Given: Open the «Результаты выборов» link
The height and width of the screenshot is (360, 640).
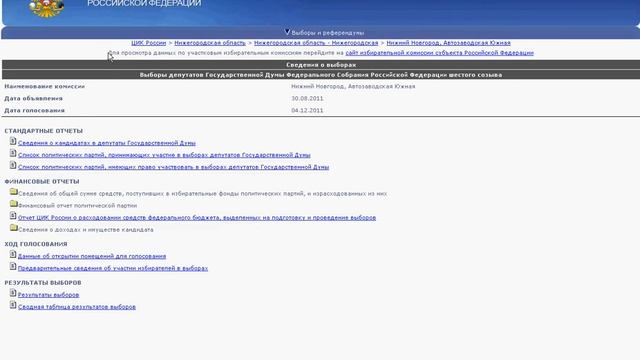Looking at the screenshot, I should click(x=49, y=295).
